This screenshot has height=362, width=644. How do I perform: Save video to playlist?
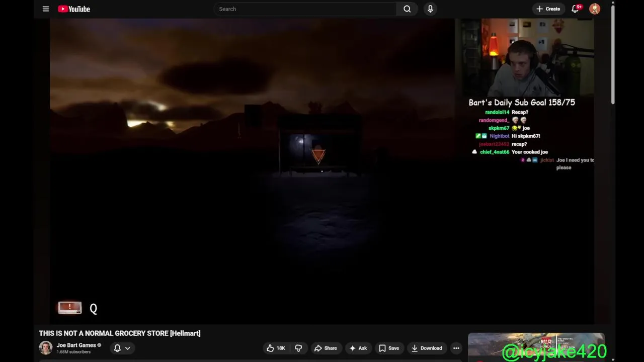click(x=389, y=348)
